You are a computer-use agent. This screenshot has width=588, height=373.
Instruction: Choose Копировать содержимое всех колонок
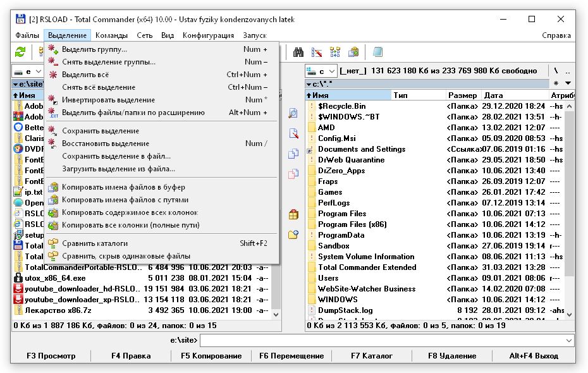pyautogui.click(x=162, y=212)
